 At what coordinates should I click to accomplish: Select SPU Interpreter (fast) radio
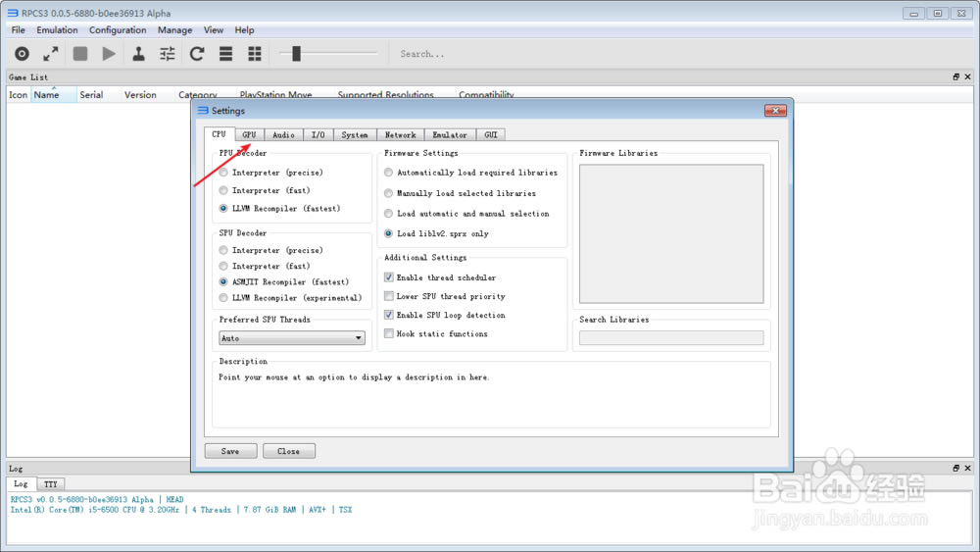click(x=223, y=267)
